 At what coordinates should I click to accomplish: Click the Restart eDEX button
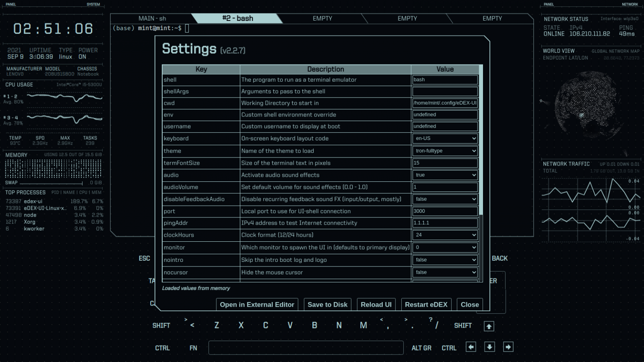[x=426, y=305]
